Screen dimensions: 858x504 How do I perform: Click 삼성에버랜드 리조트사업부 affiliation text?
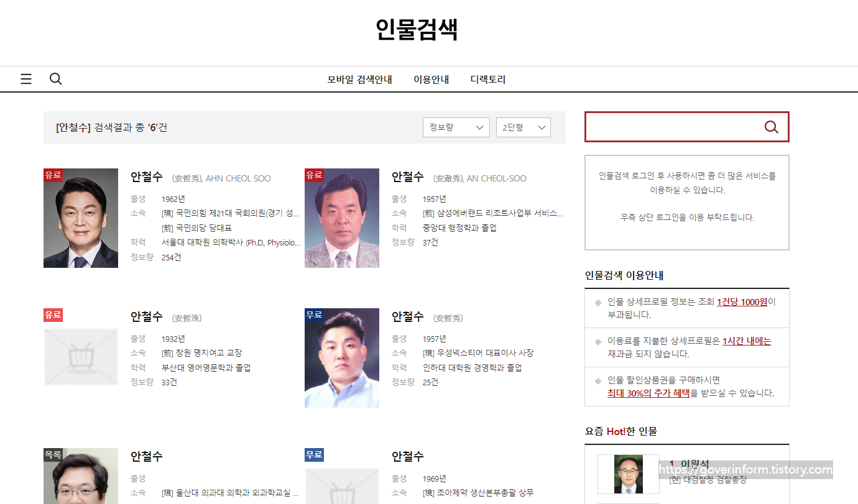pyautogui.click(x=492, y=213)
